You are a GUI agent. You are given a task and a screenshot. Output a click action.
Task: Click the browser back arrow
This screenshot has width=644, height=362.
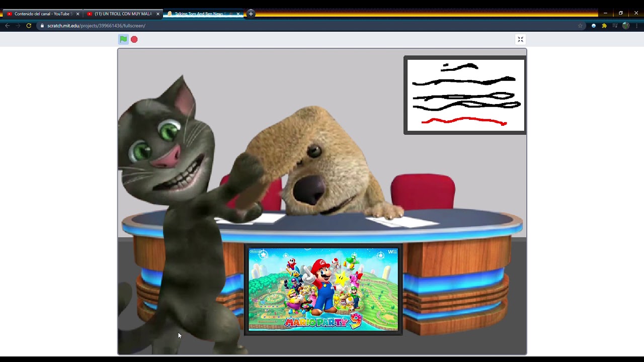pyautogui.click(x=7, y=26)
